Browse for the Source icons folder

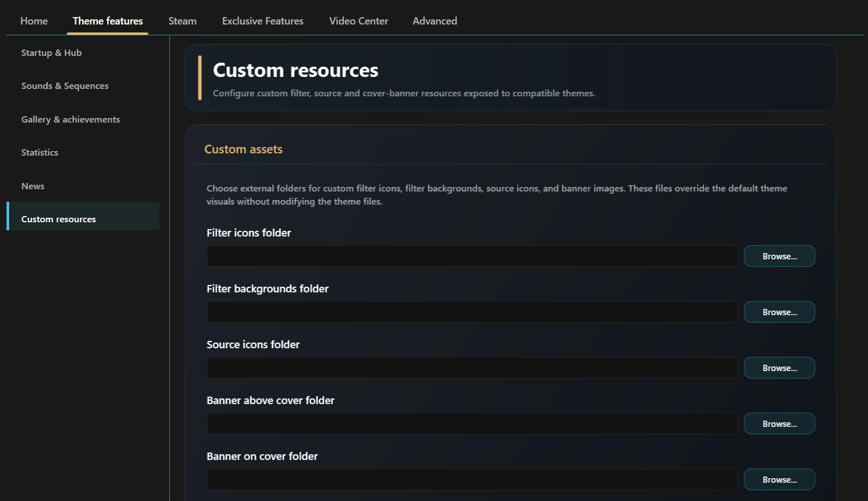[x=780, y=368]
